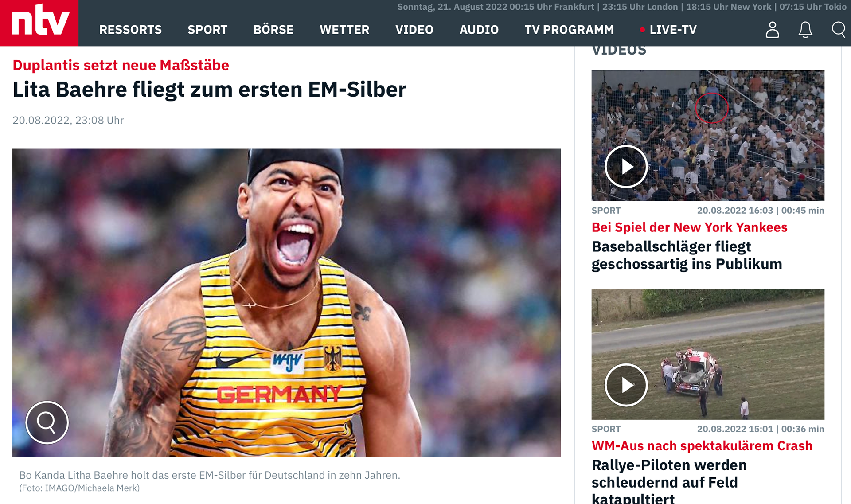This screenshot has width=851, height=504.
Task: Click the 'Lita Baehre fliegt zum ersten EM-Silber' title
Action: coord(209,90)
